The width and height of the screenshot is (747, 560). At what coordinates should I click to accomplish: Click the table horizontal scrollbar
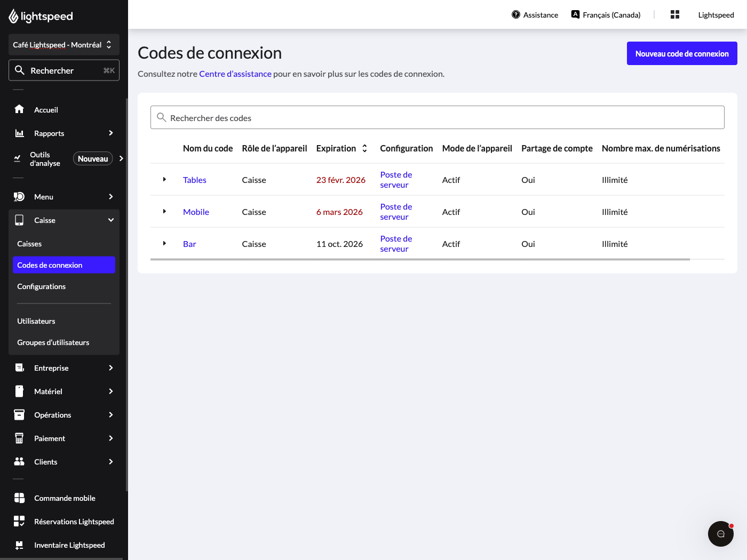(420, 259)
